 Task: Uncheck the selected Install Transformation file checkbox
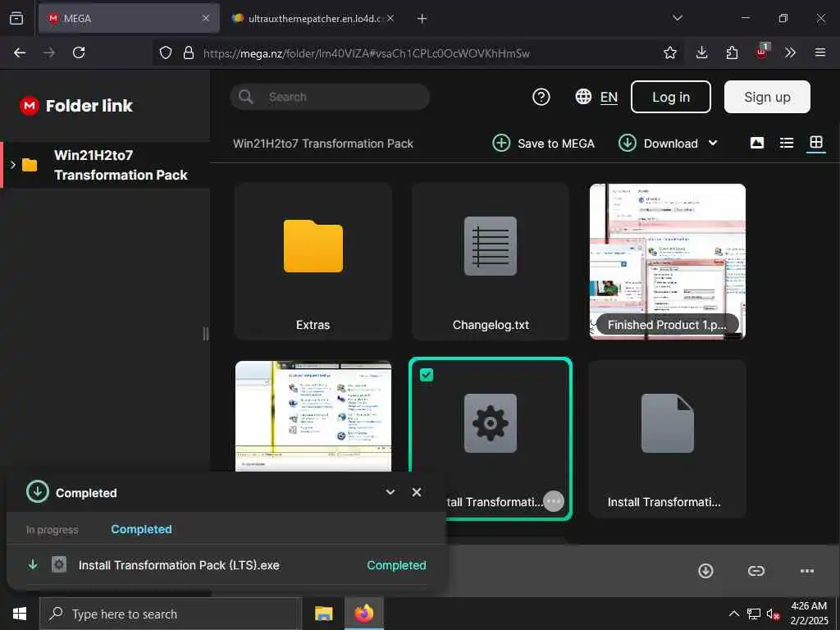tap(427, 374)
